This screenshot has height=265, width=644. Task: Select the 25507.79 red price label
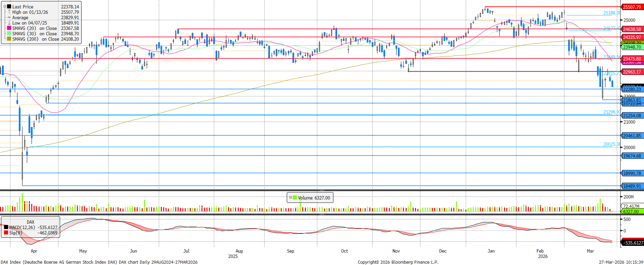(x=632, y=7)
